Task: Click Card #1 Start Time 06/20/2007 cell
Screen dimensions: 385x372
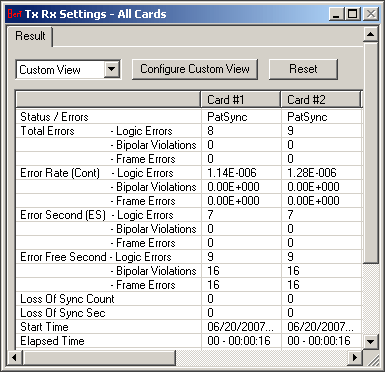Action: (240, 327)
